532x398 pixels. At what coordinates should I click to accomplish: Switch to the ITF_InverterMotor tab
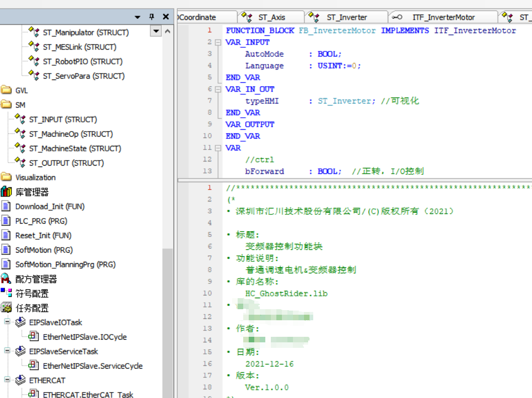pos(443,17)
